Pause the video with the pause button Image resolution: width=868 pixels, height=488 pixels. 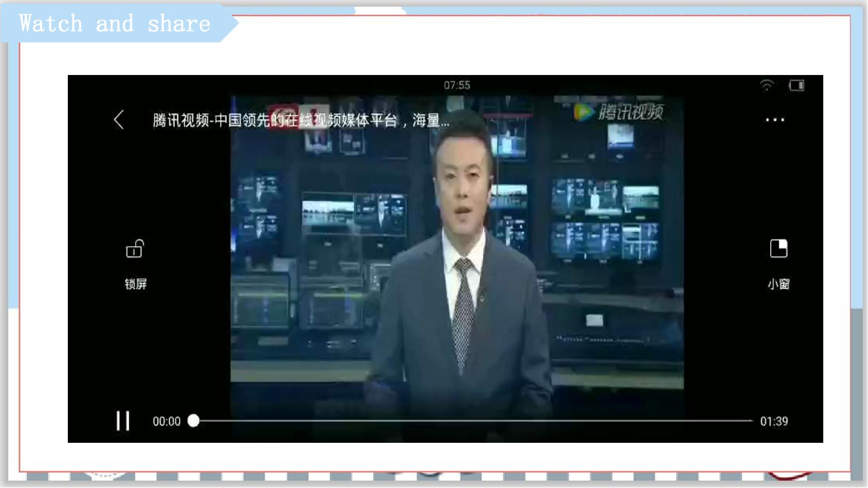click(x=123, y=421)
